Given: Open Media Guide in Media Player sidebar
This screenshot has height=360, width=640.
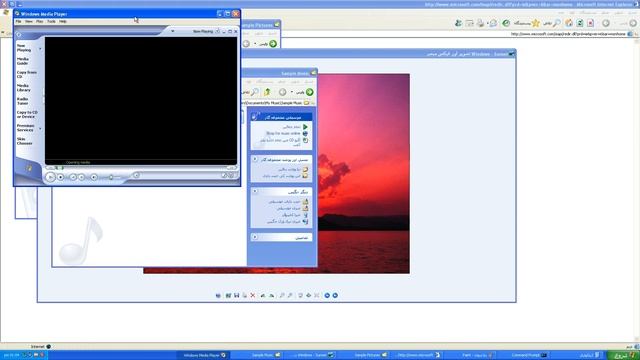Looking at the screenshot, I should coord(23,61).
